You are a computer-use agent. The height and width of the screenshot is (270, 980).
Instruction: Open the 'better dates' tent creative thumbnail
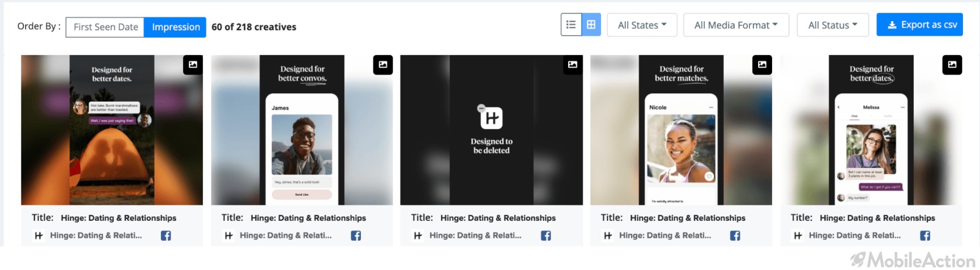pos(112,130)
